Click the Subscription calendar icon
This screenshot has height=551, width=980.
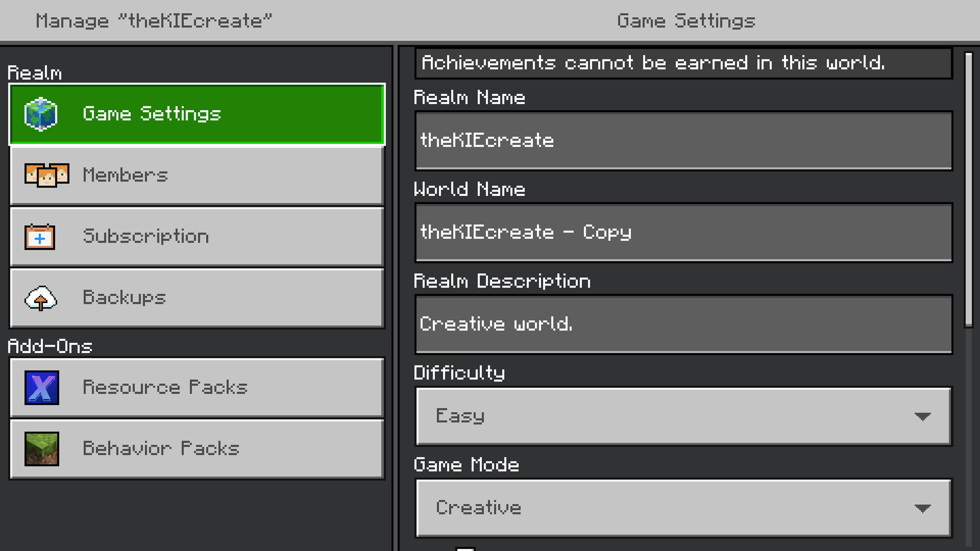pos(40,237)
